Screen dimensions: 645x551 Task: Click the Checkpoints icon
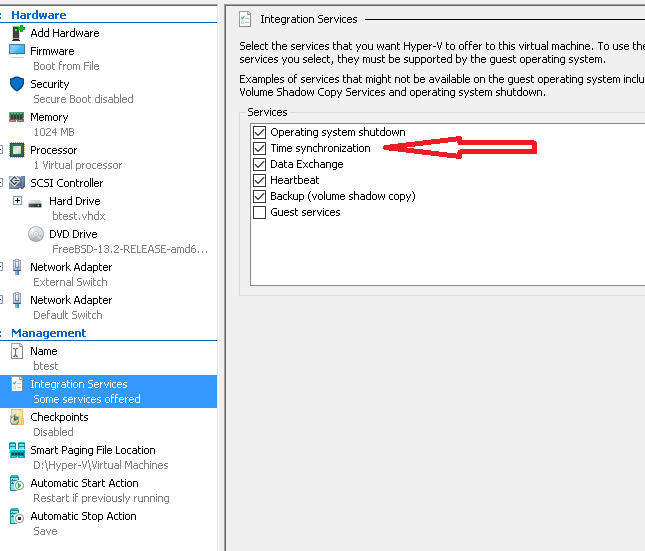tap(16, 417)
